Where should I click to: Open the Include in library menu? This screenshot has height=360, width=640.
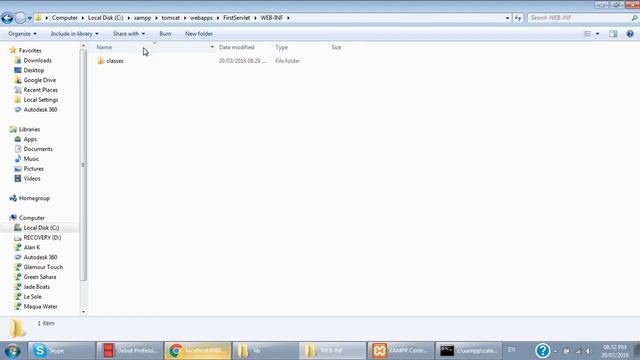pyautogui.click(x=74, y=34)
